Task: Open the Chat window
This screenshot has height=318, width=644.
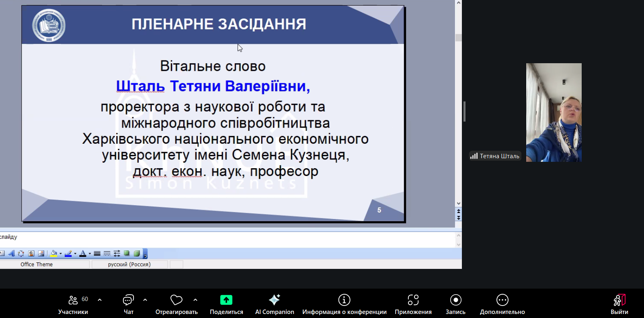Action: [x=128, y=304]
